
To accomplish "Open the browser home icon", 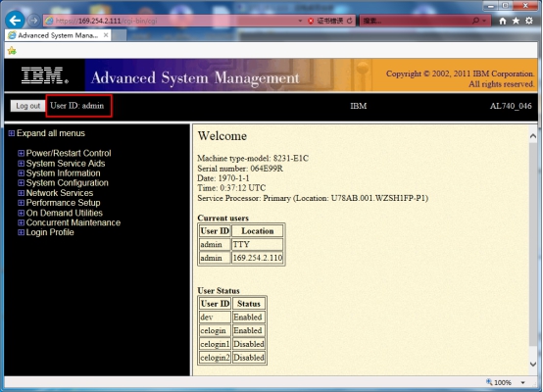I will pyautogui.click(x=503, y=21).
